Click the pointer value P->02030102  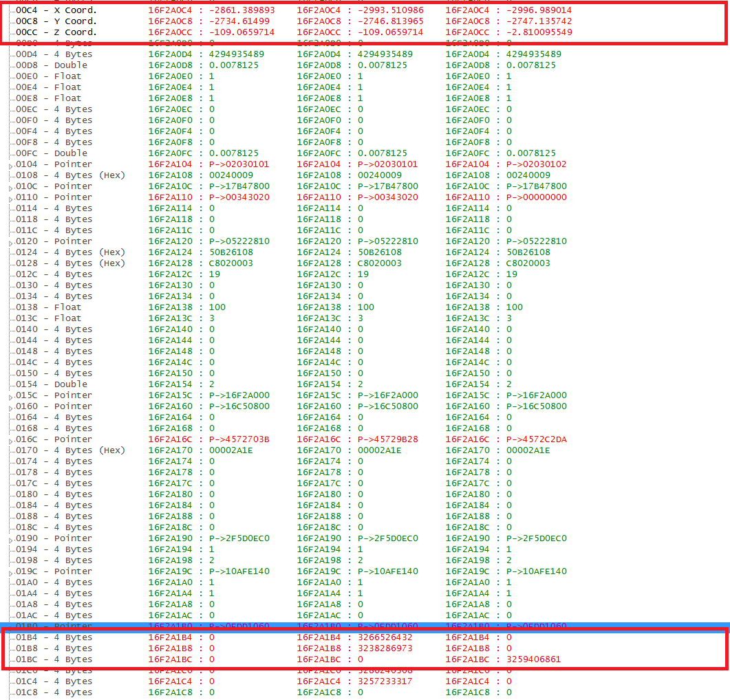click(x=537, y=164)
